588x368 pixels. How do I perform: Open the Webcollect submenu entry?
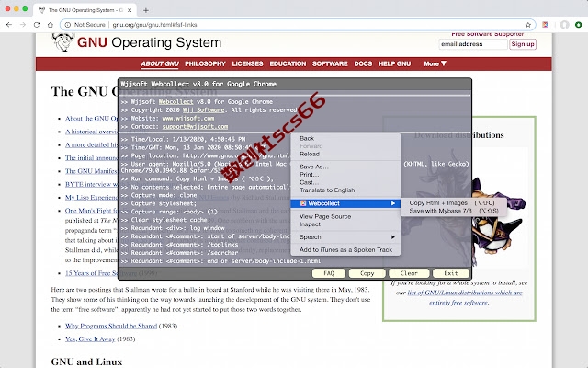pos(345,203)
